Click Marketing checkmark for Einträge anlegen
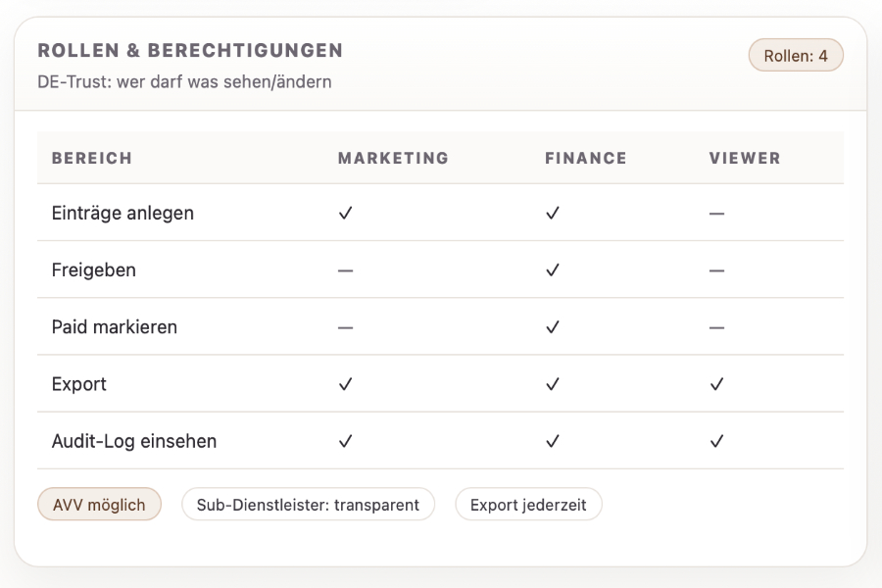The width and height of the screenshot is (882, 588). (x=345, y=213)
